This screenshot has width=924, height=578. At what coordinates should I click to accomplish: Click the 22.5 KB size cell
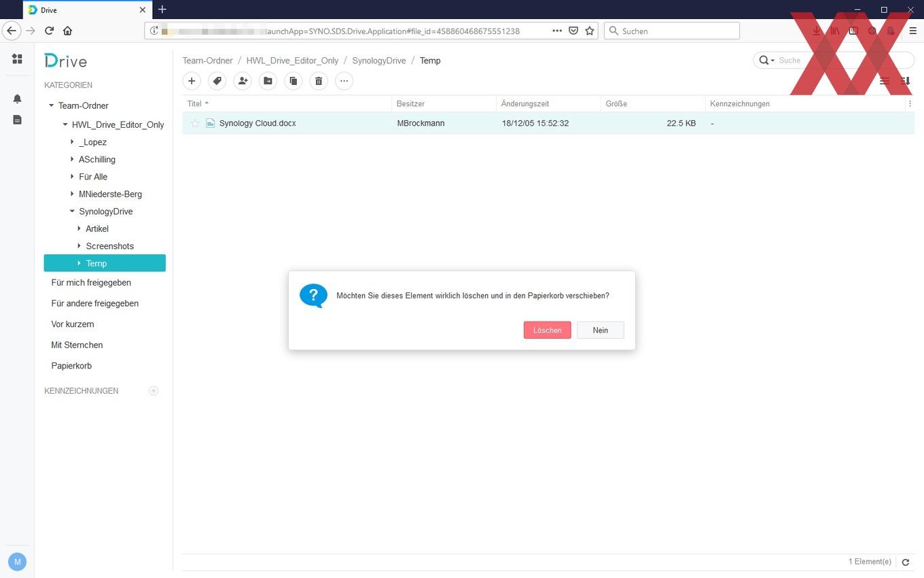(681, 123)
